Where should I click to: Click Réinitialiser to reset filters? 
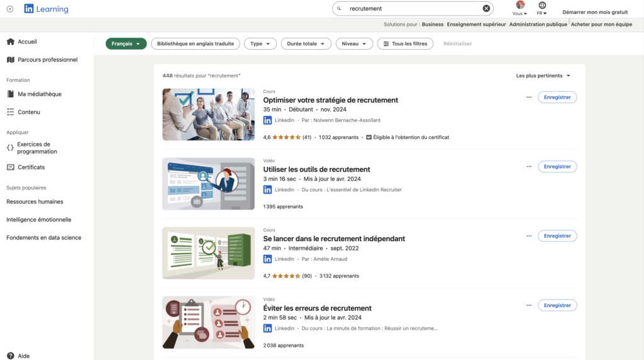[458, 43]
